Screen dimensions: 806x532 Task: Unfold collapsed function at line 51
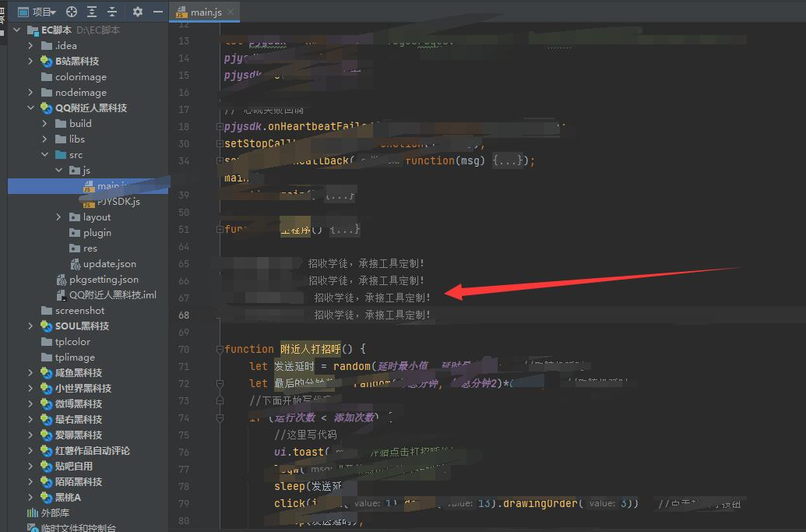coord(220,229)
